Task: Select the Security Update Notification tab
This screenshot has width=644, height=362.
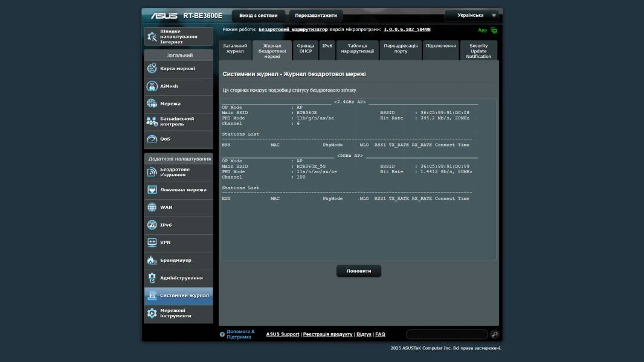Action: tap(478, 51)
